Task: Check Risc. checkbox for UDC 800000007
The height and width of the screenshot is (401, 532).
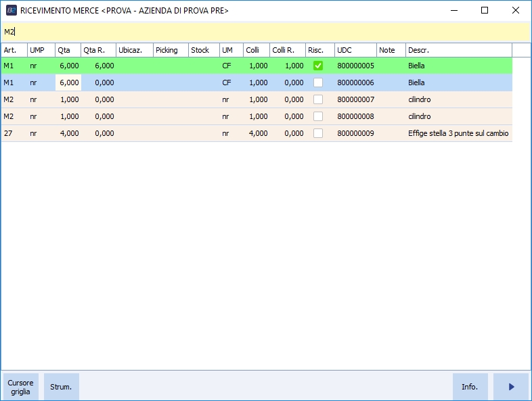Action: coord(318,99)
